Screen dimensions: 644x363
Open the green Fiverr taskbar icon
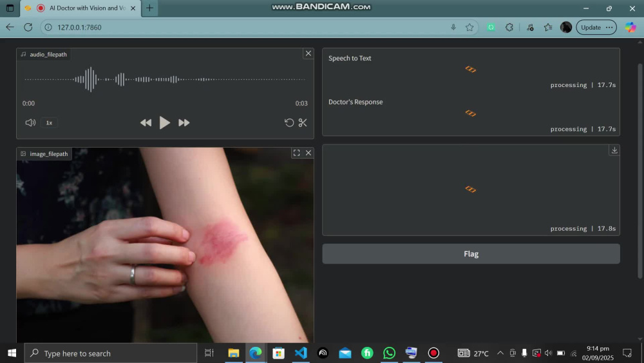click(367, 353)
